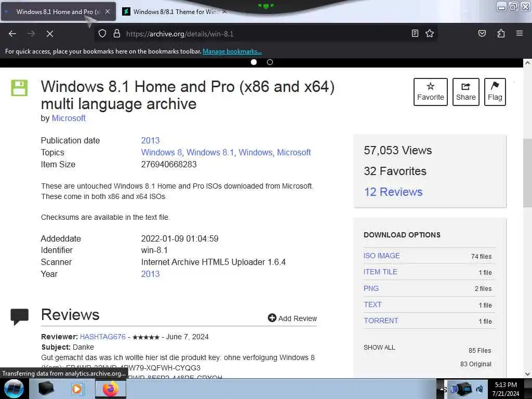Open the tracking protection shield
The height and width of the screenshot is (399, 532).
[102, 34]
